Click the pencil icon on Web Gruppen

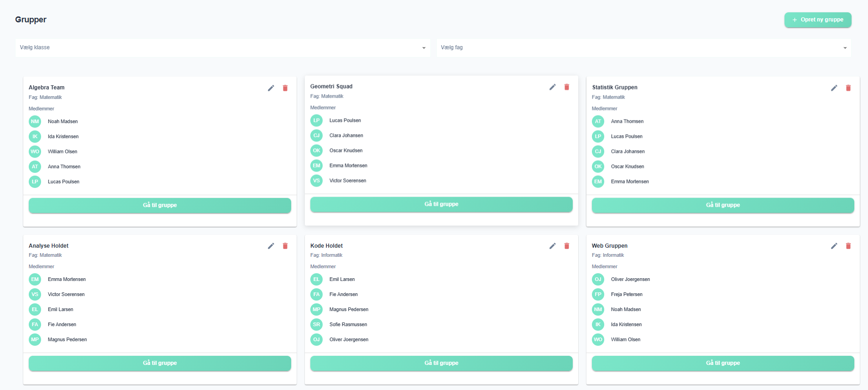[834, 246]
